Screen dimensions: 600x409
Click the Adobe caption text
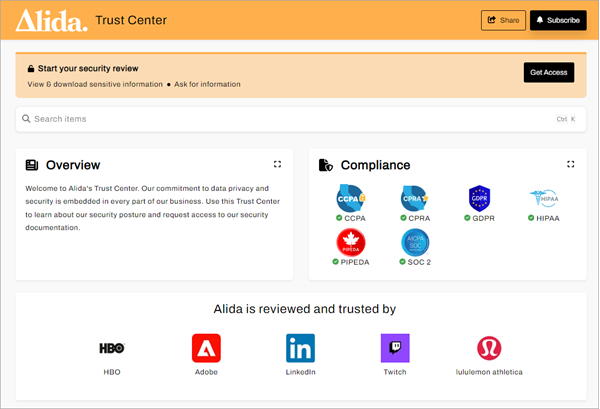click(206, 372)
